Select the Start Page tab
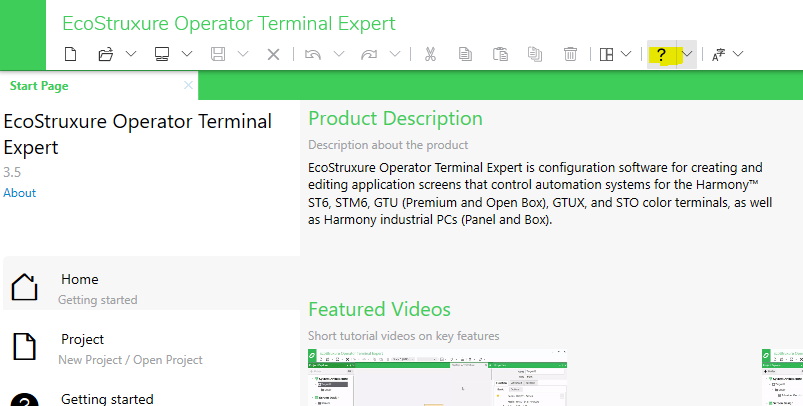Screen dimensions: 803x406 point(39,86)
